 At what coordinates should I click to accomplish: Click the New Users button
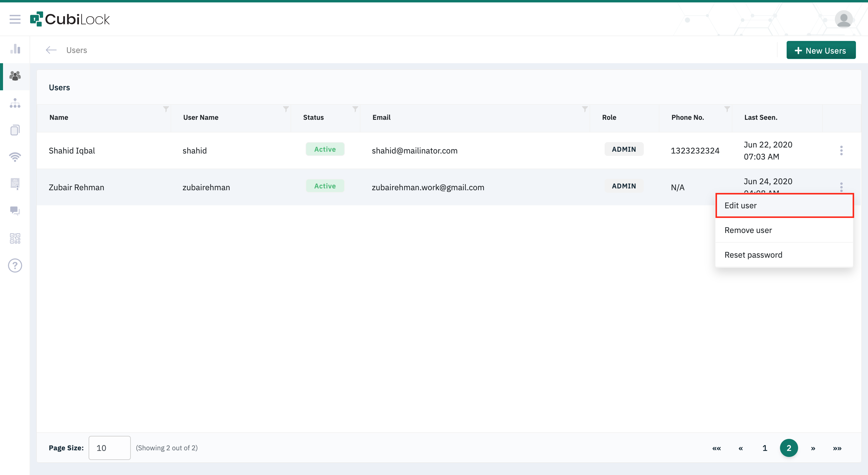pyautogui.click(x=821, y=51)
